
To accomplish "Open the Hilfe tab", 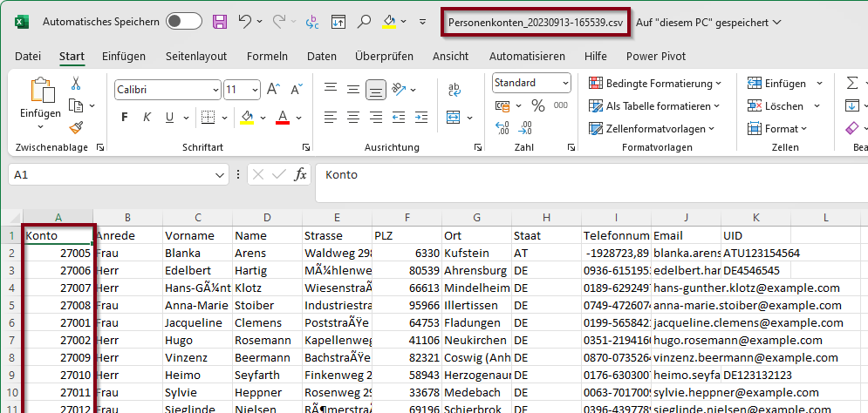I will coord(596,57).
